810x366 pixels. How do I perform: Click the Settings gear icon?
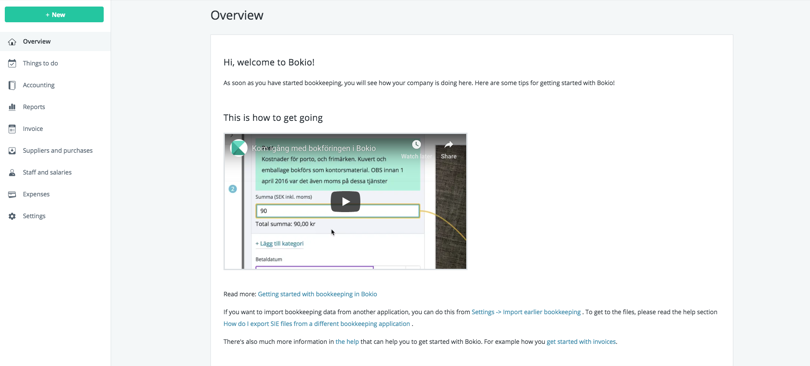(12, 216)
